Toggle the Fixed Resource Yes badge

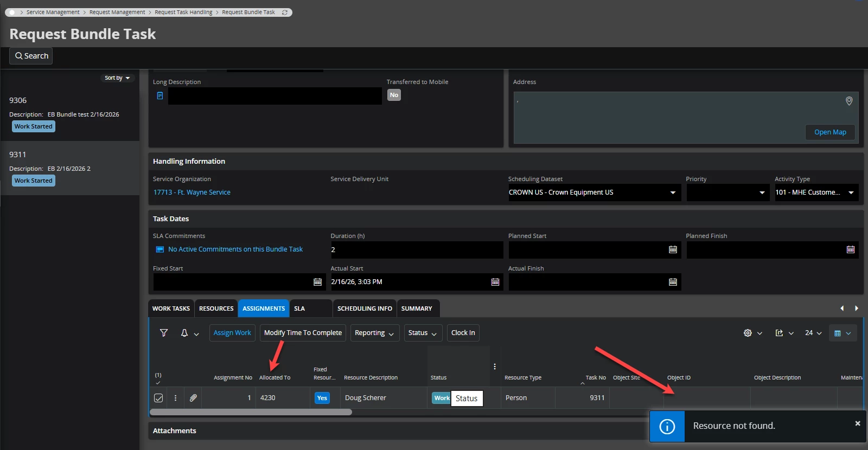click(x=322, y=398)
